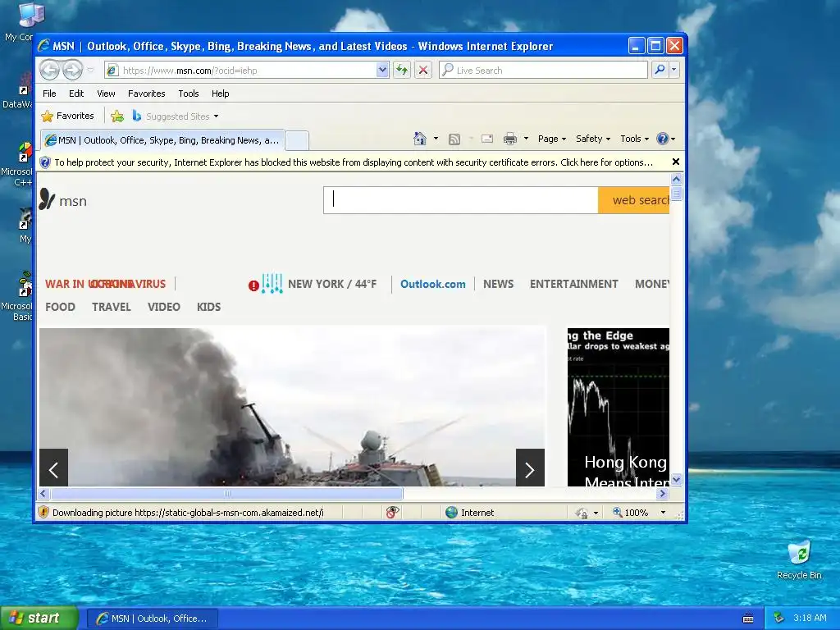This screenshot has height=630, width=840.
Task: Open Suggested Sites dropdown
Action: point(176,116)
